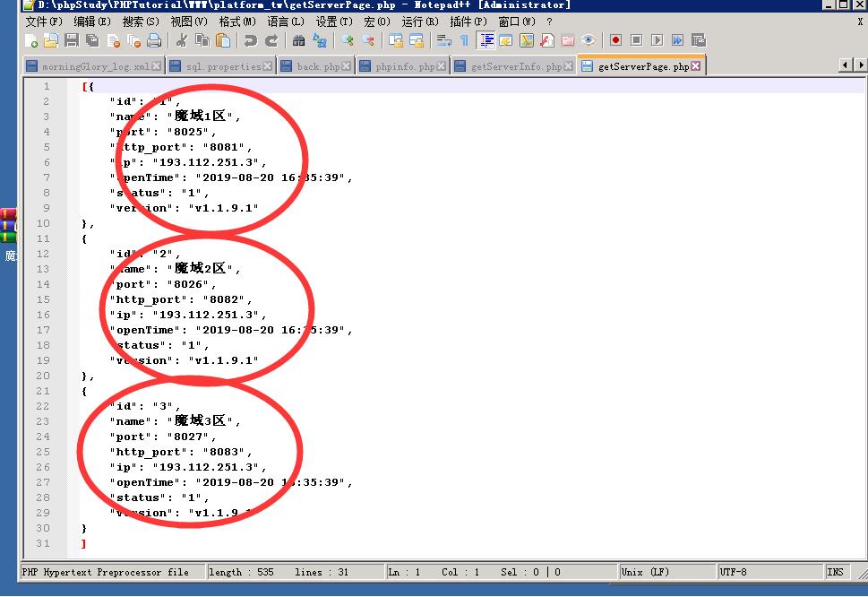Save the current file with floppy icon
This screenshot has width=868, height=597.
point(72,40)
